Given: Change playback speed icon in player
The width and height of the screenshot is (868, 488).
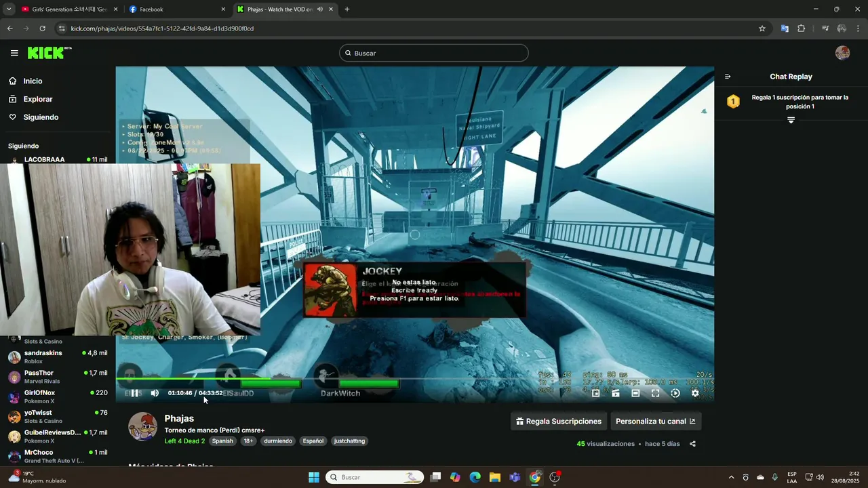Looking at the screenshot, I should (675, 393).
